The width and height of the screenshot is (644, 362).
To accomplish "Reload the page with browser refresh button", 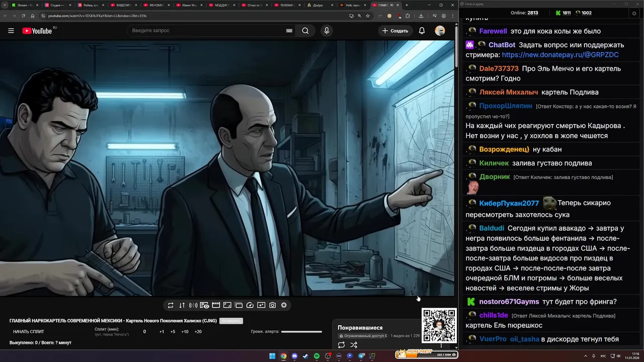I will [23, 16].
